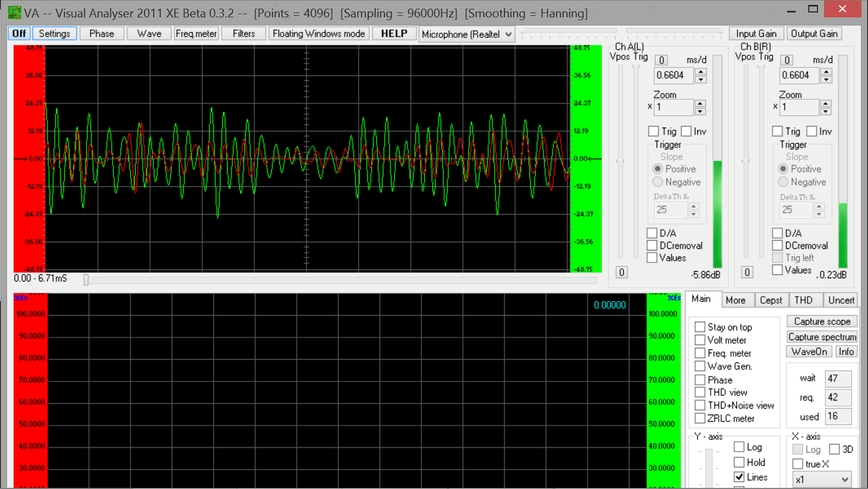Viewport: 868px width, 489px height.
Task: Enable the Ch A Trig checkbox
Action: coord(653,131)
